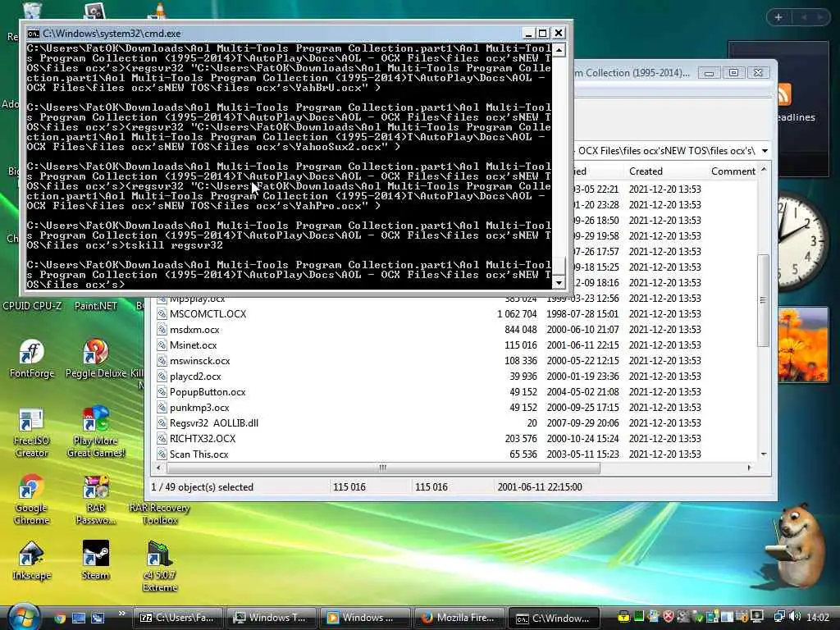The height and width of the screenshot is (630, 840).
Task: Click the plus button to add sidebar gadgets
Action: coord(778,17)
